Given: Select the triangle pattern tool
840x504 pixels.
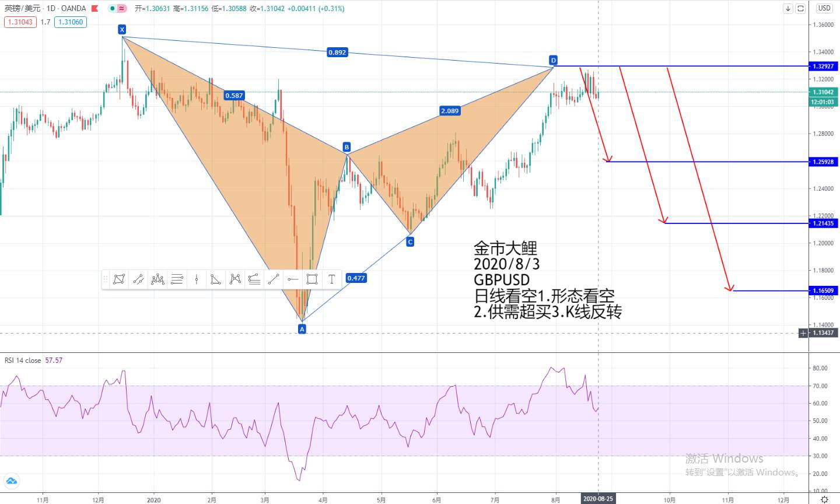Looking at the screenshot, I should tap(216, 279).
